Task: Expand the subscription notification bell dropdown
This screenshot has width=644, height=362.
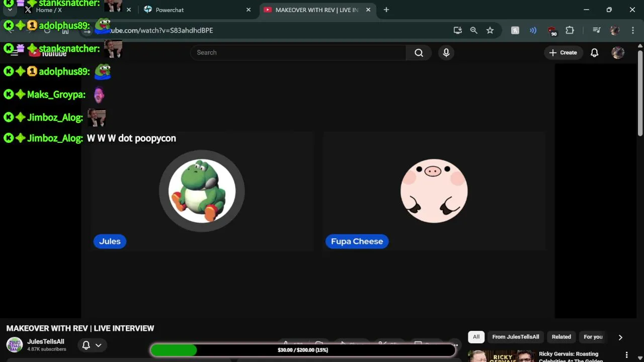Action: [x=92, y=345]
